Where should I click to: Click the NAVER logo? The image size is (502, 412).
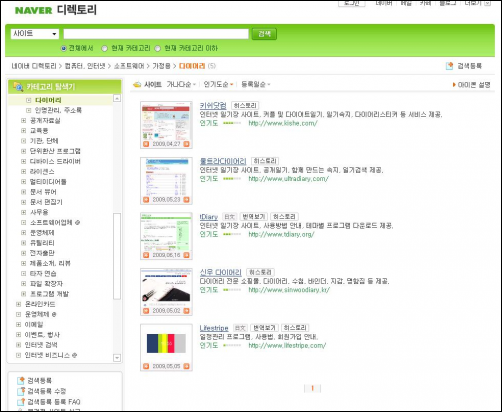(33, 10)
